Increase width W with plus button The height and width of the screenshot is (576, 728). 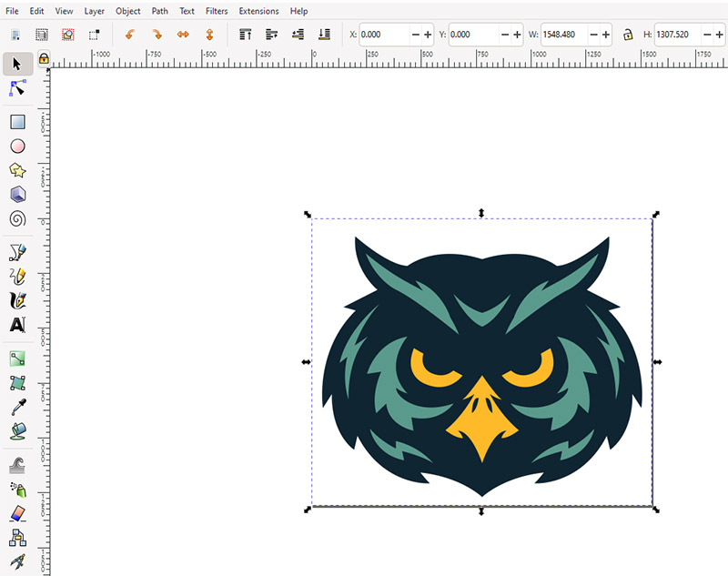[x=606, y=35]
